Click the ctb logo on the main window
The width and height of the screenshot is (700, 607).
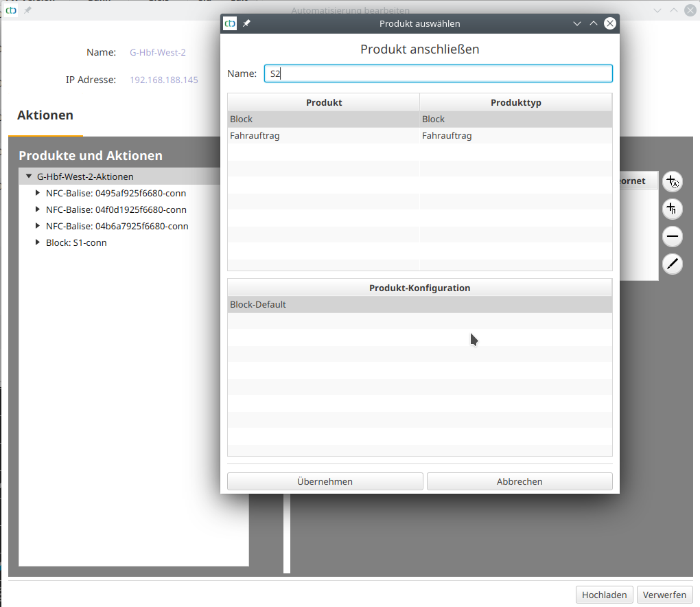click(11, 10)
